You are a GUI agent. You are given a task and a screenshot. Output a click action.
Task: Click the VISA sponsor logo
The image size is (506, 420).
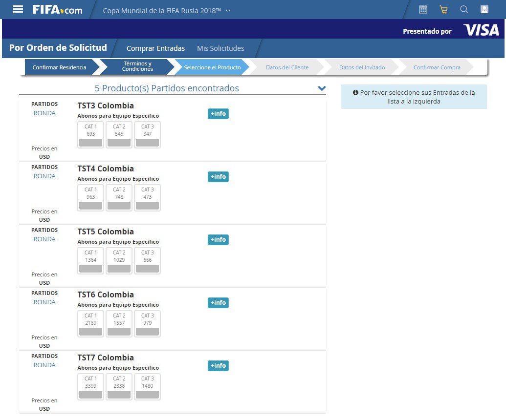(x=481, y=30)
